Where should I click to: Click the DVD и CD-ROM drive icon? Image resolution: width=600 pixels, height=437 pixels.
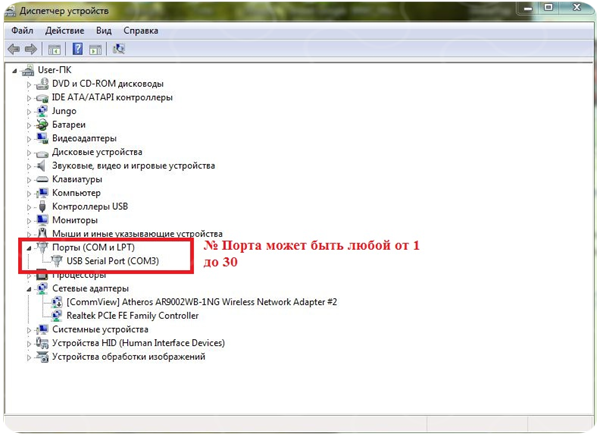pyautogui.click(x=42, y=84)
